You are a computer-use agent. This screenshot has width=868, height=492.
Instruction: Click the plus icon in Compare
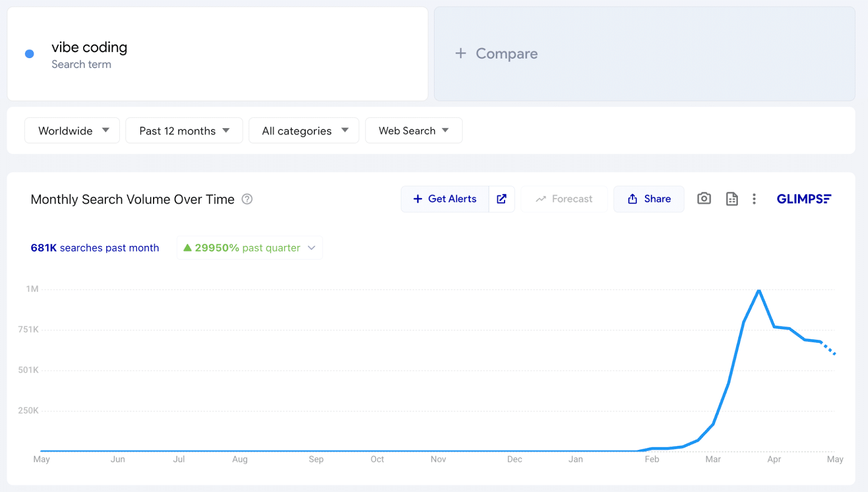[x=461, y=53]
